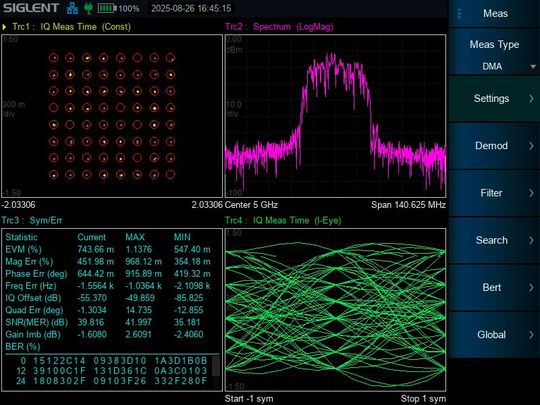Click the Meas menu header

(495, 13)
